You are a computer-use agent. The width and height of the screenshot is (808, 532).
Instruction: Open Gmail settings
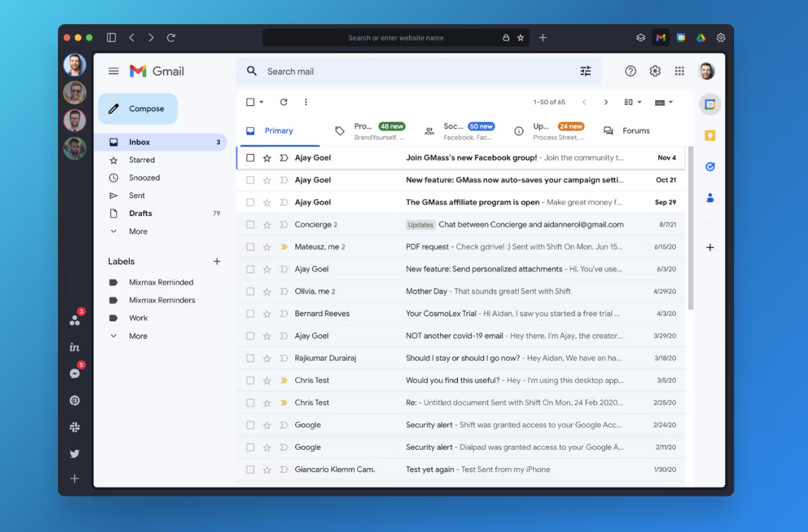(655, 71)
